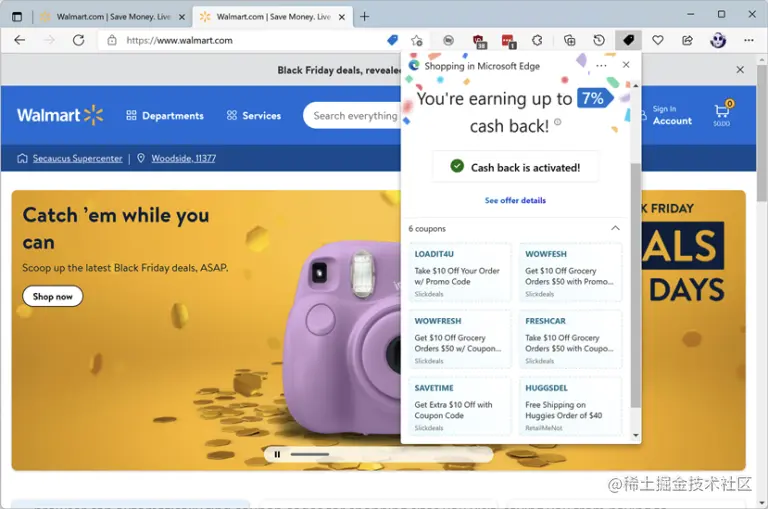The width and height of the screenshot is (768, 509).
Task: Open the red extension icon with badge 1
Action: (x=508, y=41)
